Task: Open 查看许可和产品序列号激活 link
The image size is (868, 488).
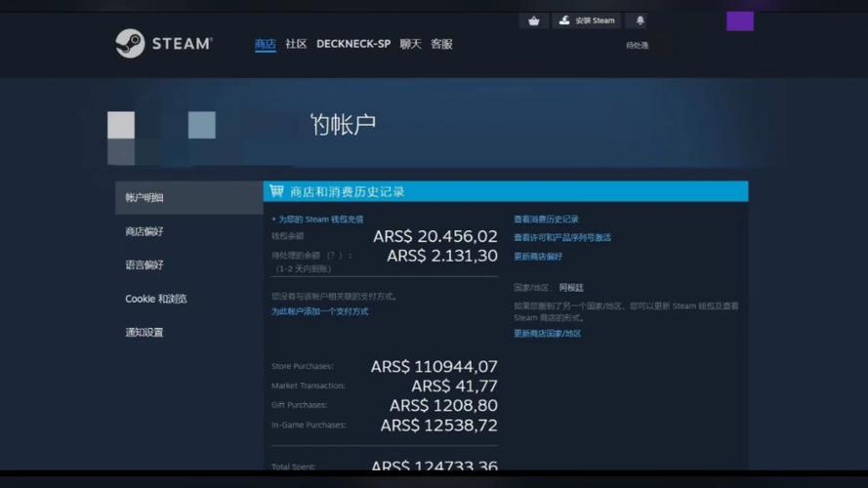Action: click(x=561, y=237)
